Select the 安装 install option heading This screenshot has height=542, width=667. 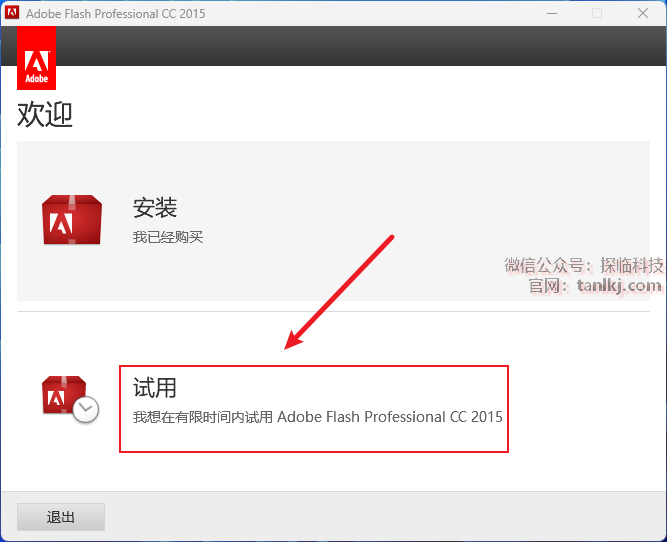pos(155,208)
